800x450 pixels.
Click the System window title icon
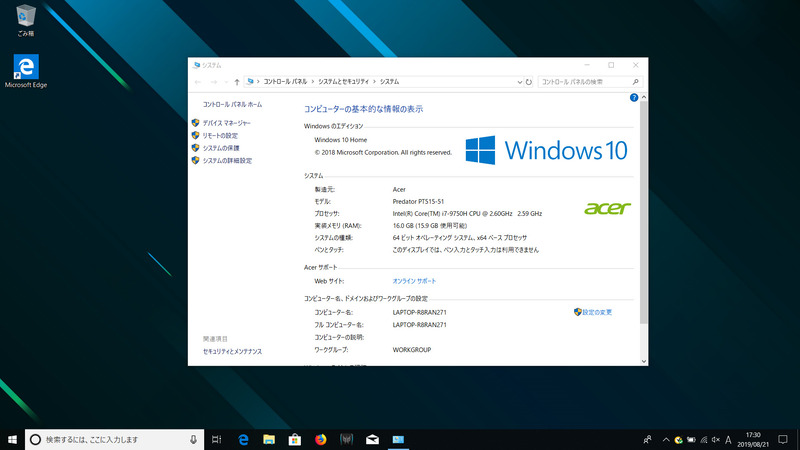pos(196,65)
